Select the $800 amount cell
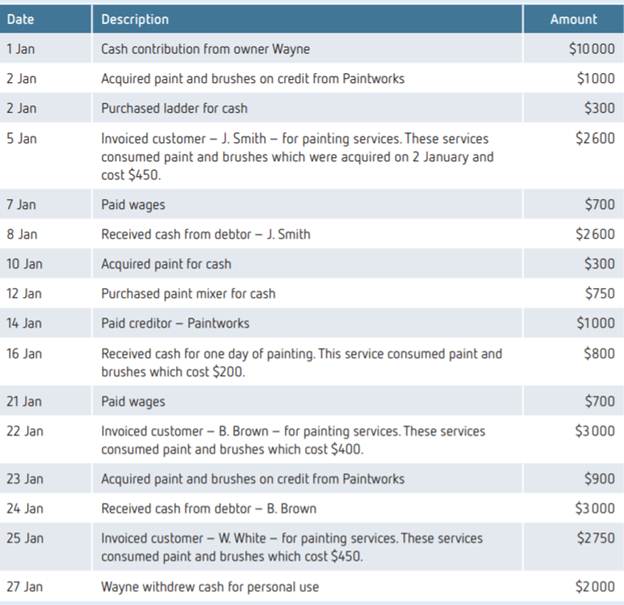The height and width of the screenshot is (605, 624). pos(601,353)
